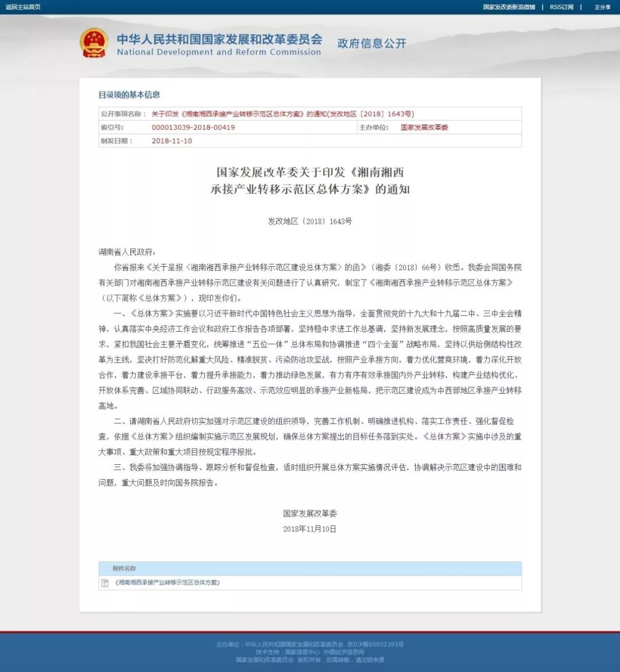620x672 pixels.
Task: Click 分享 in the top-right corner
Action: coord(602,7)
